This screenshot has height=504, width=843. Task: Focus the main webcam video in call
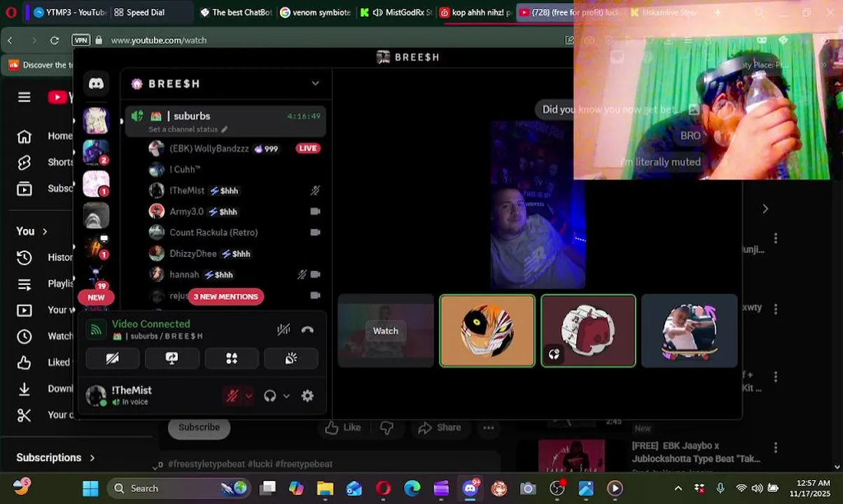click(538, 205)
